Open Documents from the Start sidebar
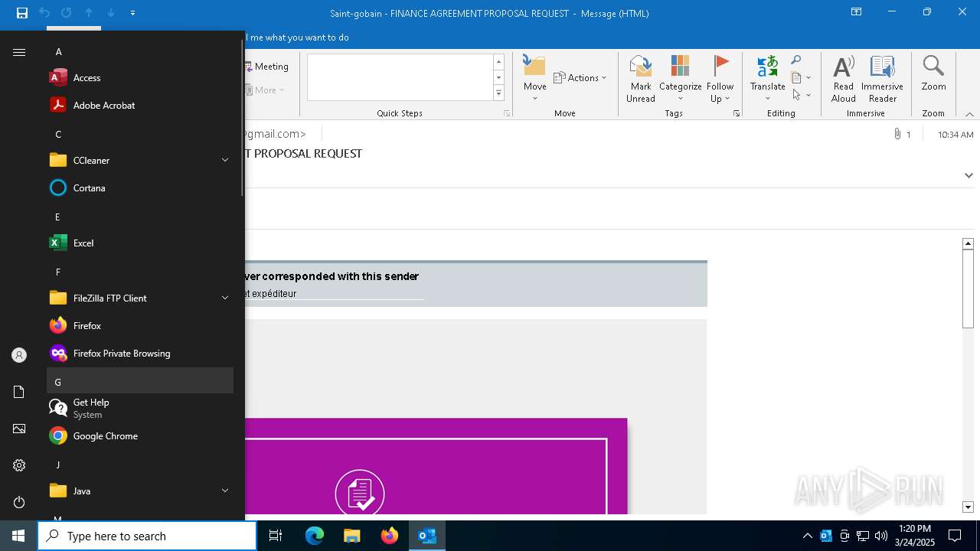The image size is (980, 551). tap(19, 392)
